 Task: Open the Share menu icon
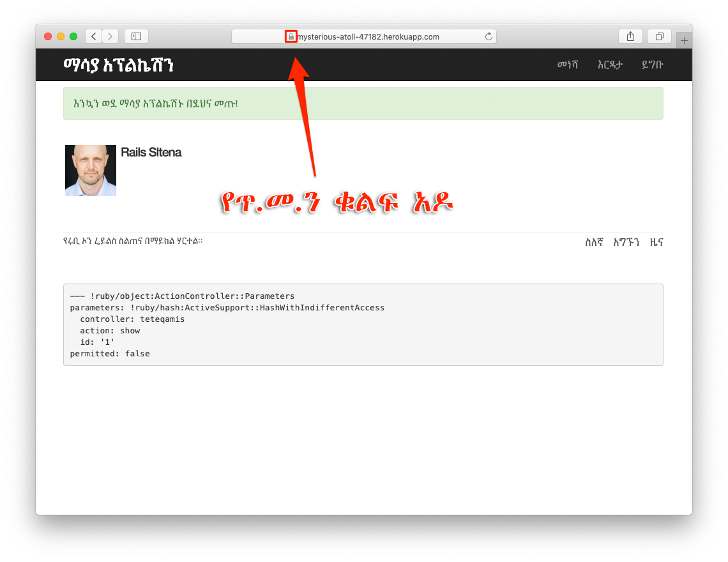[630, 36]
